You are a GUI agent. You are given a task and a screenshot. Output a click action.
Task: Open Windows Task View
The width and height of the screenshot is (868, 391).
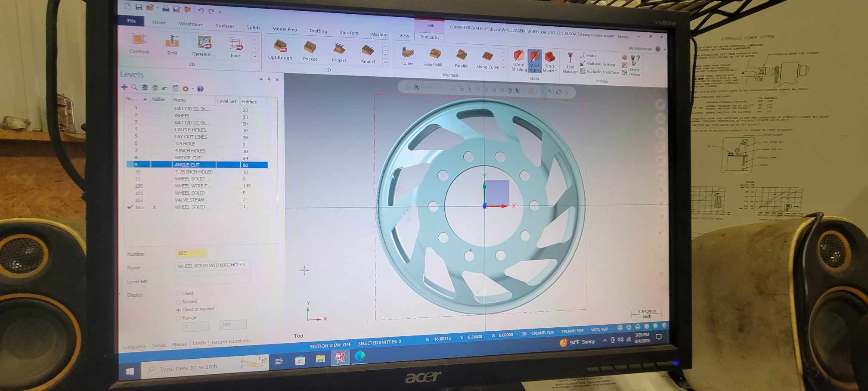[279, 361]
